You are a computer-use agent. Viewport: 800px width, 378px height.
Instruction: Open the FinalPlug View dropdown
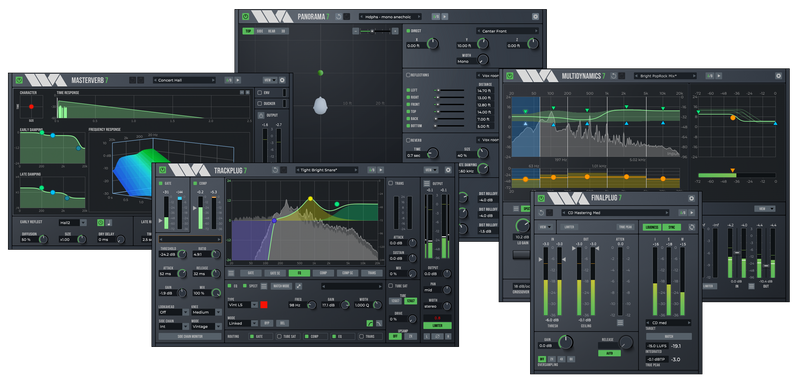coord(546,227)
